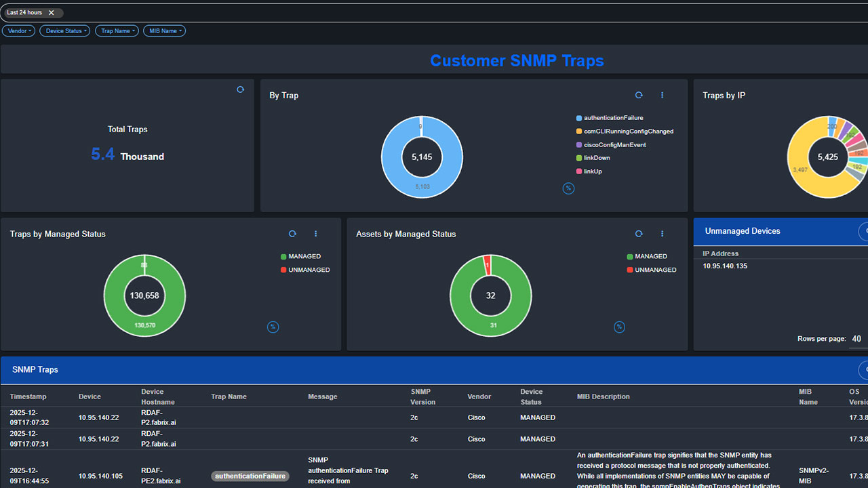Toggle percentage on Traps by Managed Status

pyautogui.click(x=273, y=327)
